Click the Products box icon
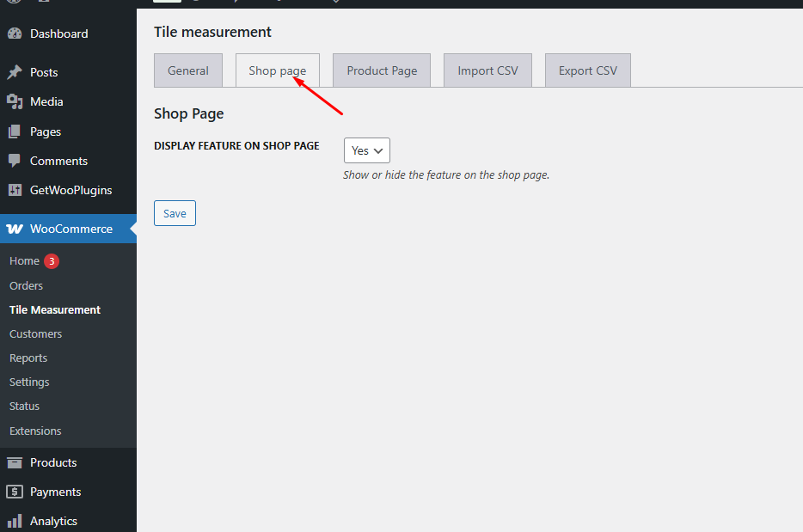Screen dimensions: 803x532 (x=15, y=463)
